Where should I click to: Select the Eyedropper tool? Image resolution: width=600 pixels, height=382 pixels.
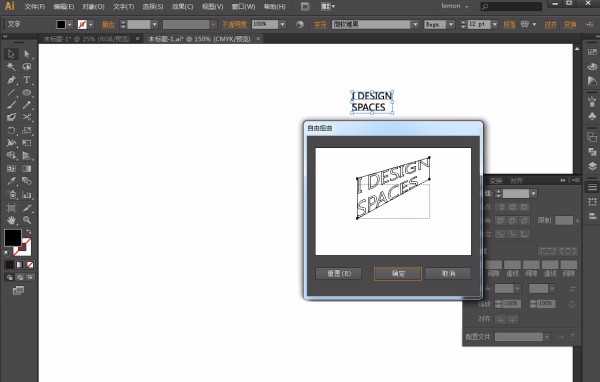tap(11, 181)
